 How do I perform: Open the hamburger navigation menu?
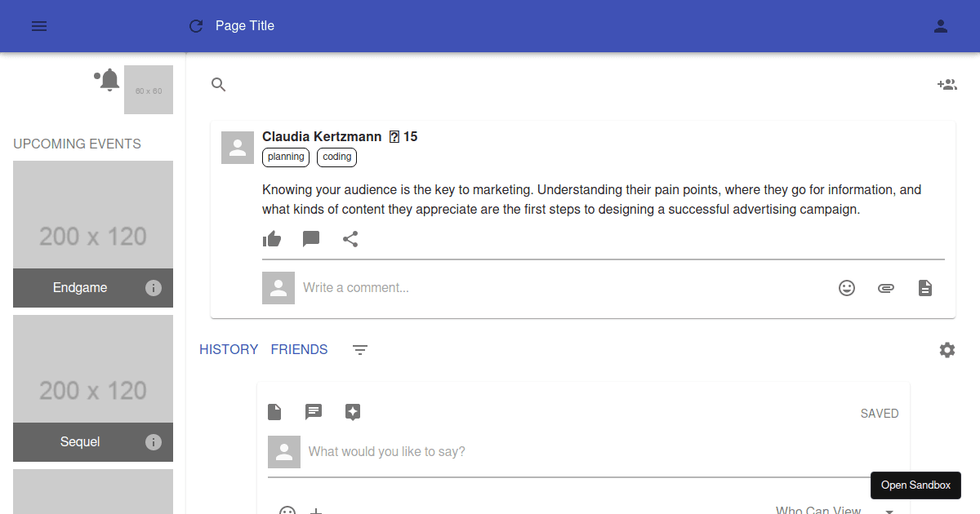39,26
